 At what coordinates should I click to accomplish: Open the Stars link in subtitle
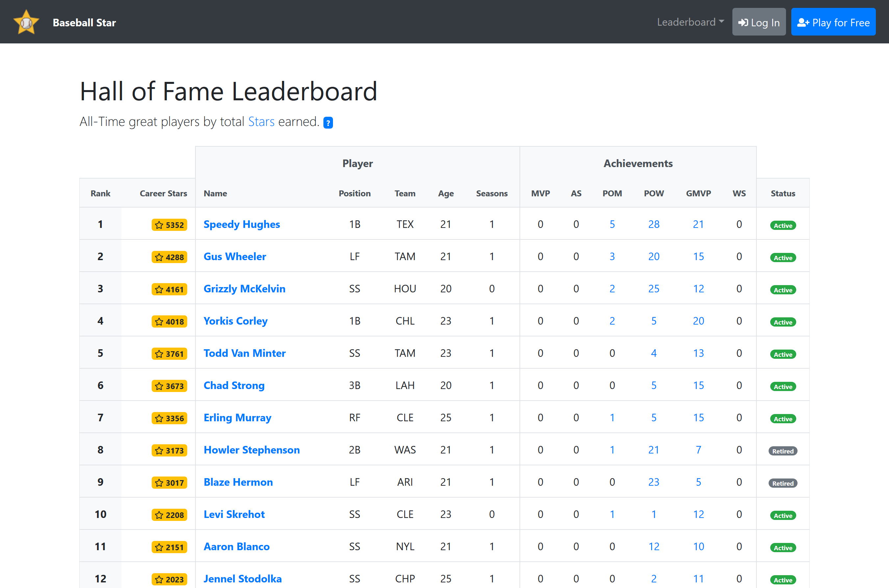coord(261,122)
